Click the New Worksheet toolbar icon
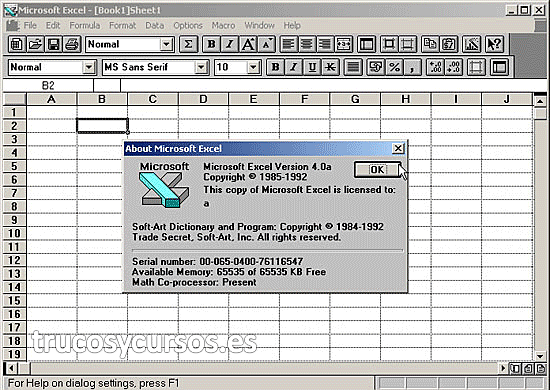 (x=17, y=44)
